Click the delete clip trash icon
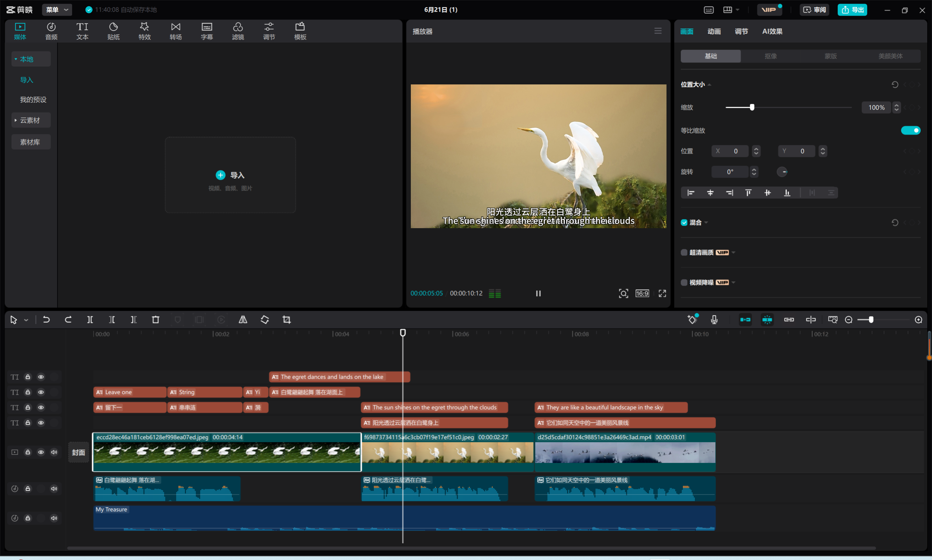This screenshot has width=932, height=560. point(155,319)
